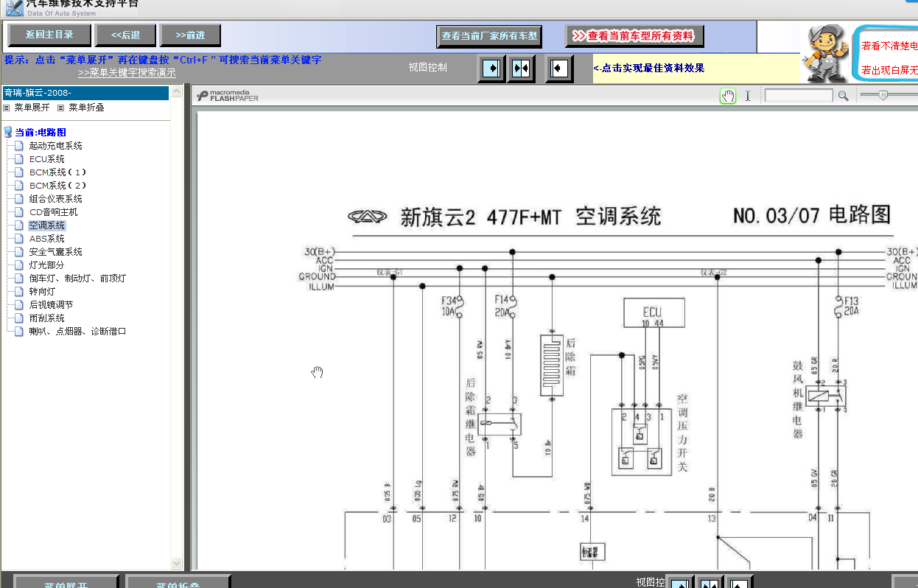Open 灯光部分 diagram

pyautogui.click(x=46, y=265)
